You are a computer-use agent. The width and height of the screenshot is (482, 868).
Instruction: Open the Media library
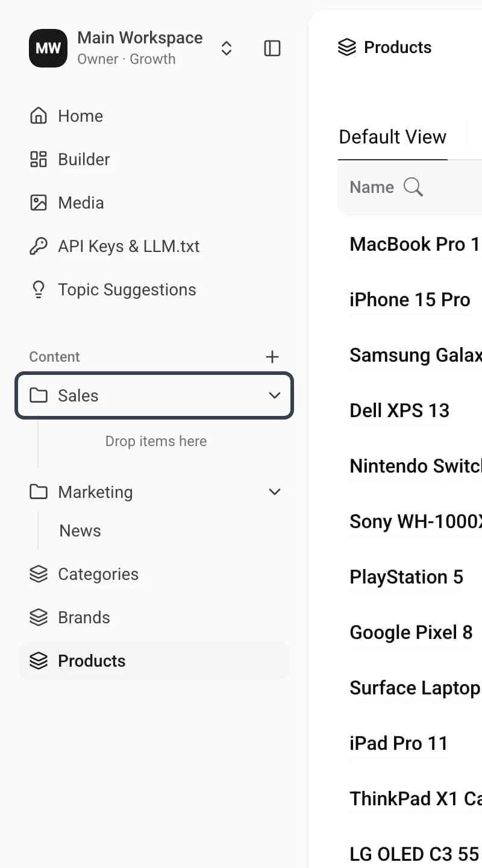pyautogui.click(x=154, y=203)
